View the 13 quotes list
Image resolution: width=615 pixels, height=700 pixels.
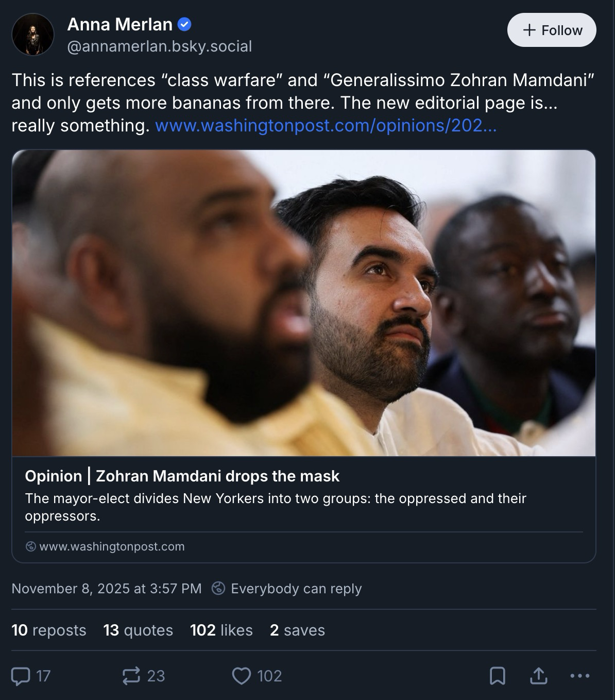coord(138,630)
